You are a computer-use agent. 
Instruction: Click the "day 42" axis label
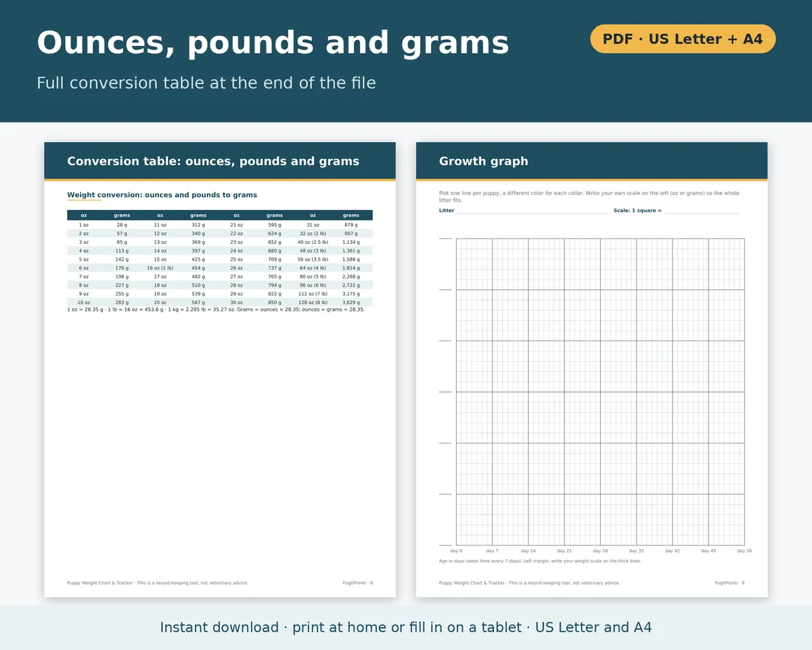pos(673,551)
